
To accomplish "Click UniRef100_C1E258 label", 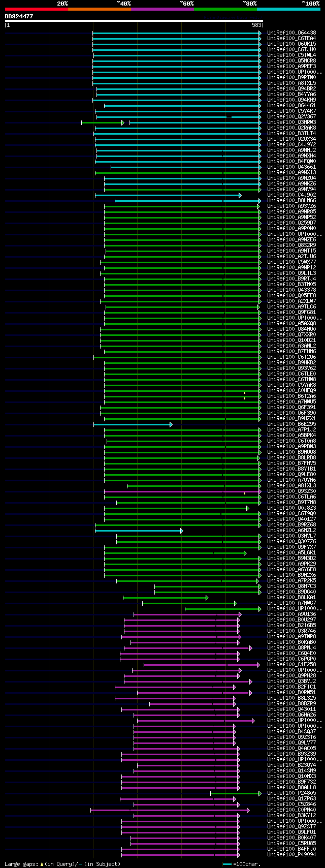I will point(291,664).
